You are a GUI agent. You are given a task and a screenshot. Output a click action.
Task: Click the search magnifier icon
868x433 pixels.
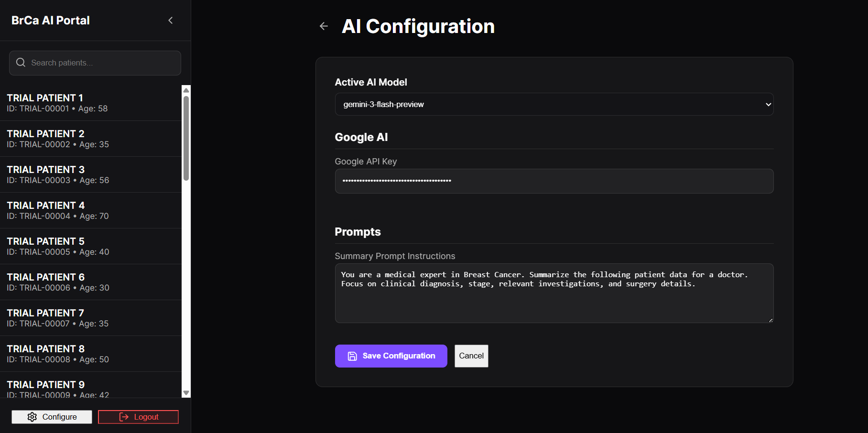click(21, 63)
